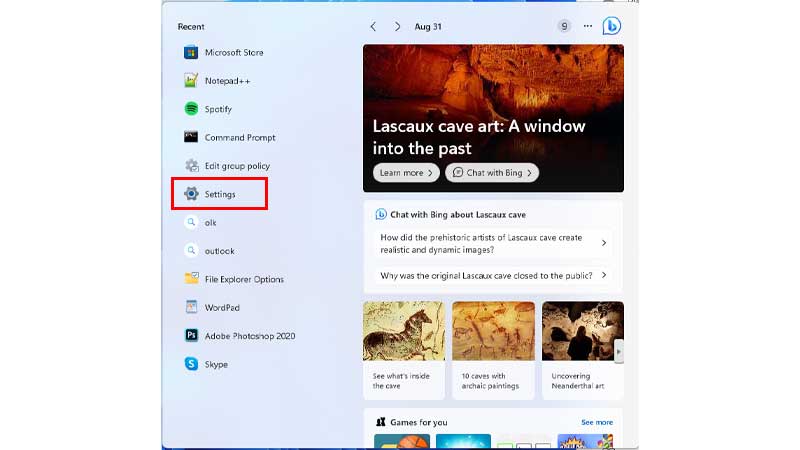Select 'Adobe Photoshop 2020' label
The width and height of the screenshot is (800, 450).
pos(250,336)
